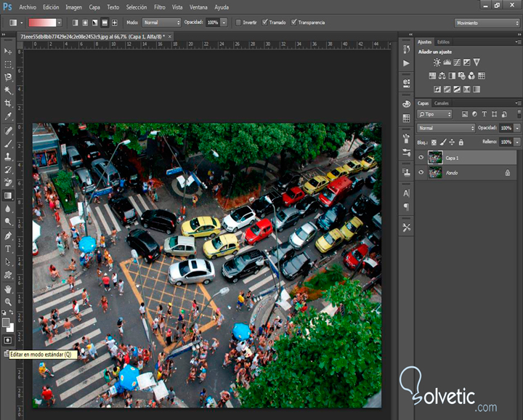Switch to the Canales tab
This screenshot has height=420, width=523.
pos(442,103)
